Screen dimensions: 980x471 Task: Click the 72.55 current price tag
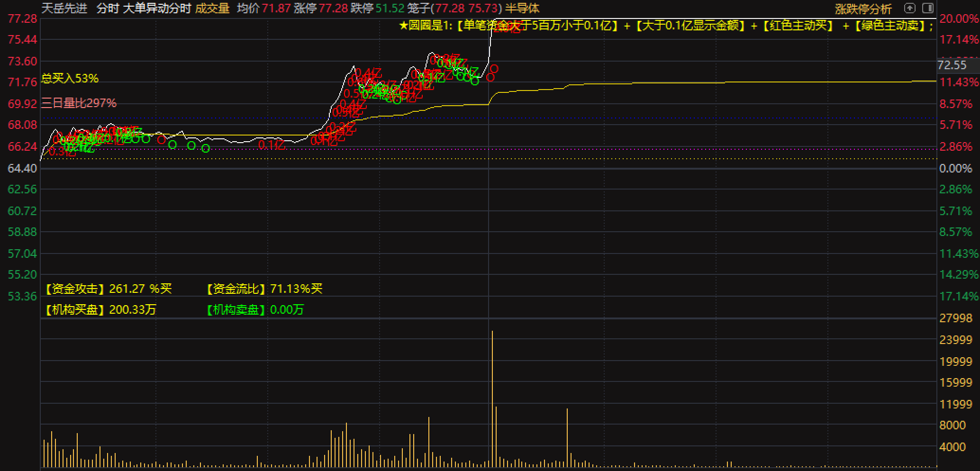[952, 65]
